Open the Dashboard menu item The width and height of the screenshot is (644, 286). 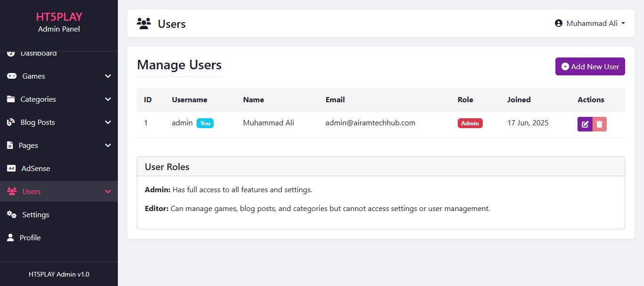(x=59, y=54)
